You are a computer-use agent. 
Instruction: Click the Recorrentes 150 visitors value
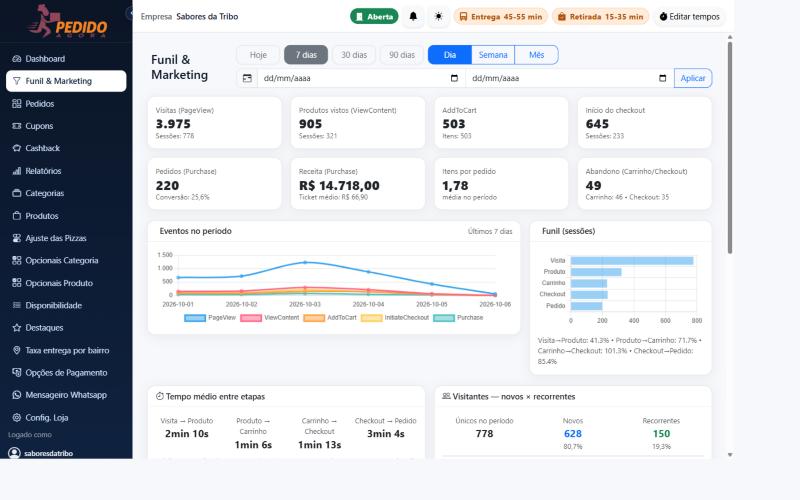(x=661, y=434)
